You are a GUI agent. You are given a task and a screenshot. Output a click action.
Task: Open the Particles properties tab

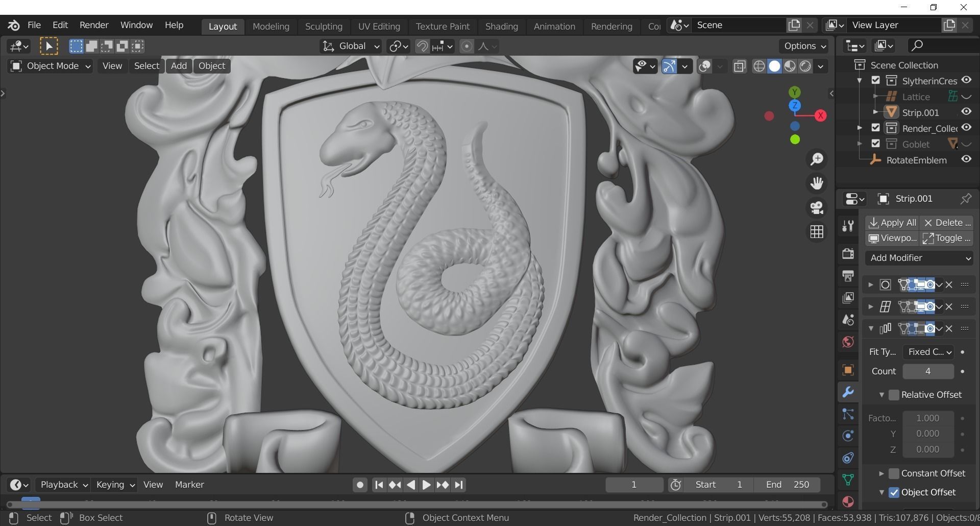[x=848, y=414]
